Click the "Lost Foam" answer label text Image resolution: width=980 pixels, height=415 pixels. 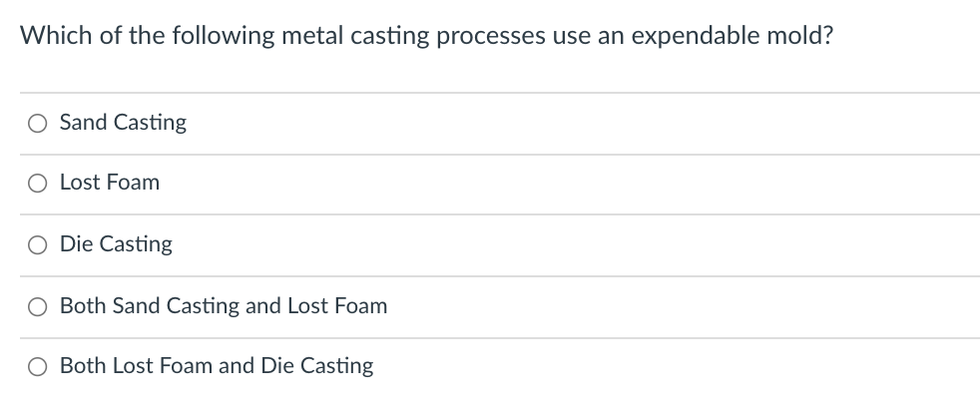click(x=110, y=183)
